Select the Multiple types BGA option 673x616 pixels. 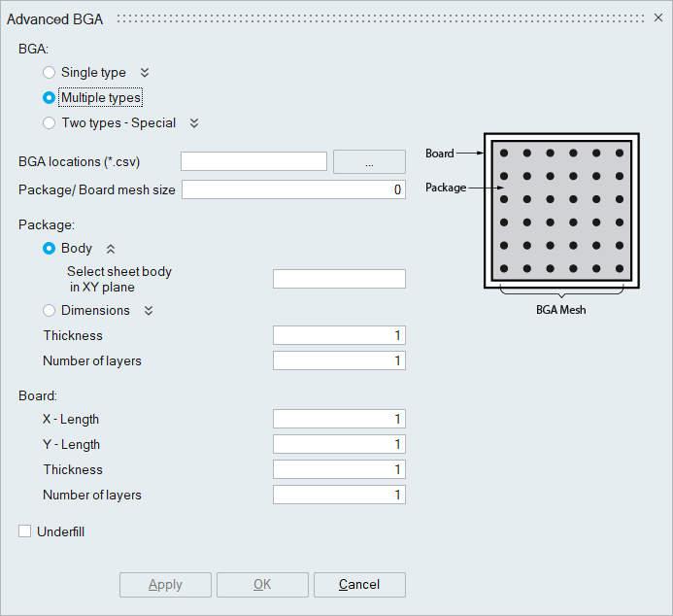(50, 98)
